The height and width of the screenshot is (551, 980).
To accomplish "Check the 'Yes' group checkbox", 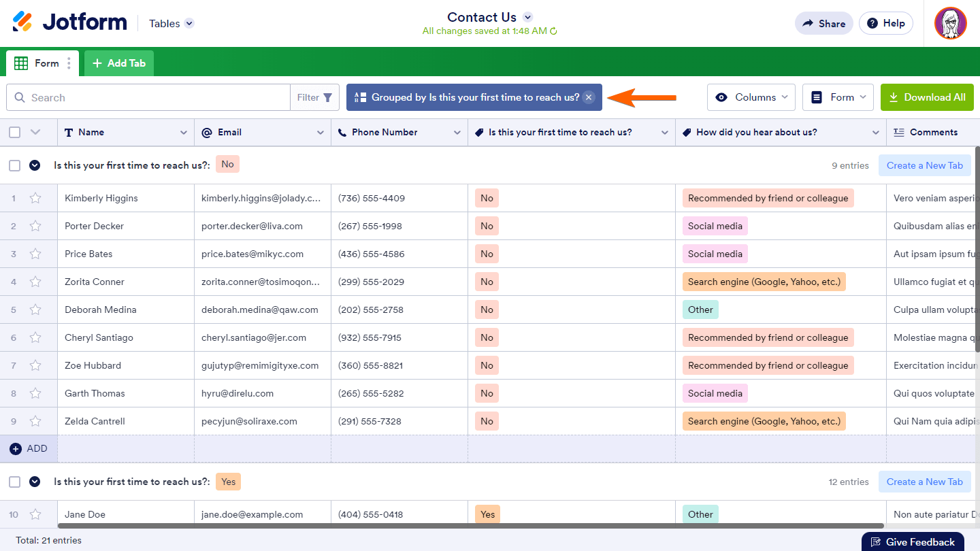I will [14, 482].
